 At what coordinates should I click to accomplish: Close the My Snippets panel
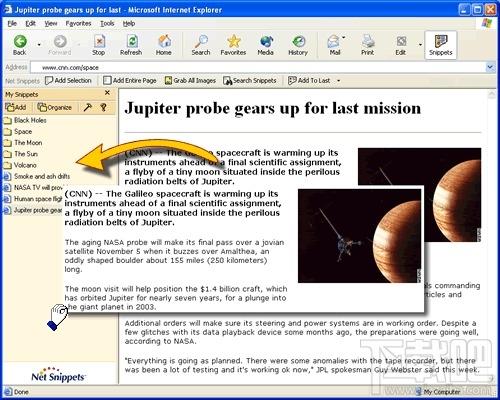pos(107,93)
